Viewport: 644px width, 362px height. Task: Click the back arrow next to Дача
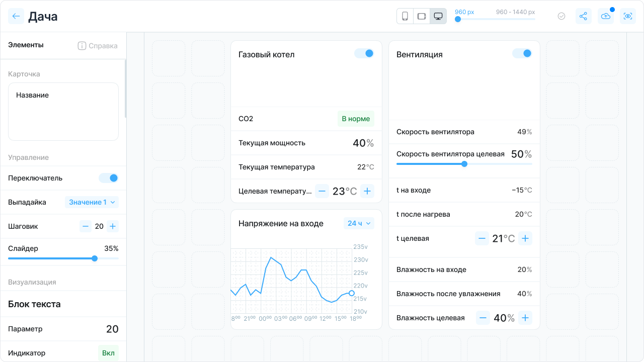tap(16, 16)
